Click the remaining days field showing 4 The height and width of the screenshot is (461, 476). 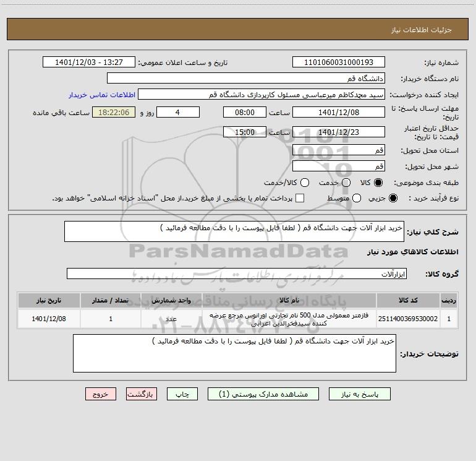tap(178, 112)
